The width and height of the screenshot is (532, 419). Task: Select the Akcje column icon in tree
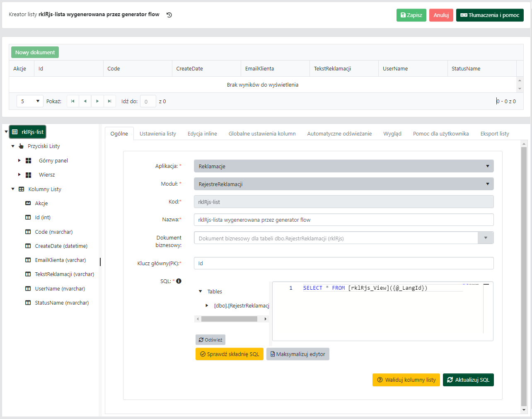coord(28,203)
